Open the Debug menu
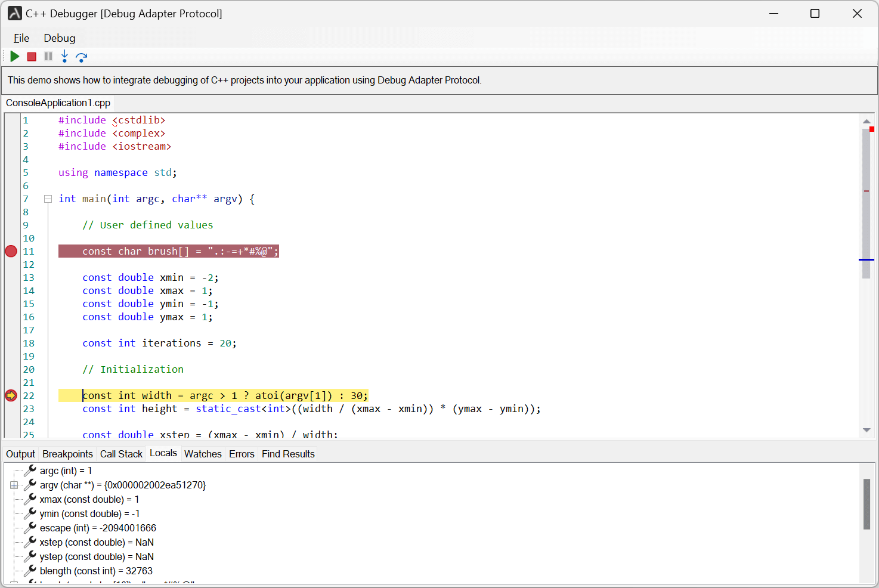Image resolution: width=879 pixels, height=588 pixels. click(x=60, y=38)
